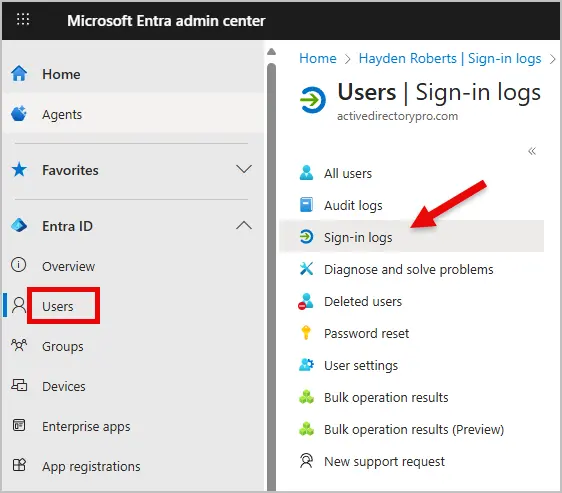Click the Deleted users icon
The height and width of the screenshot is (493, 562).
pos(306,301)
